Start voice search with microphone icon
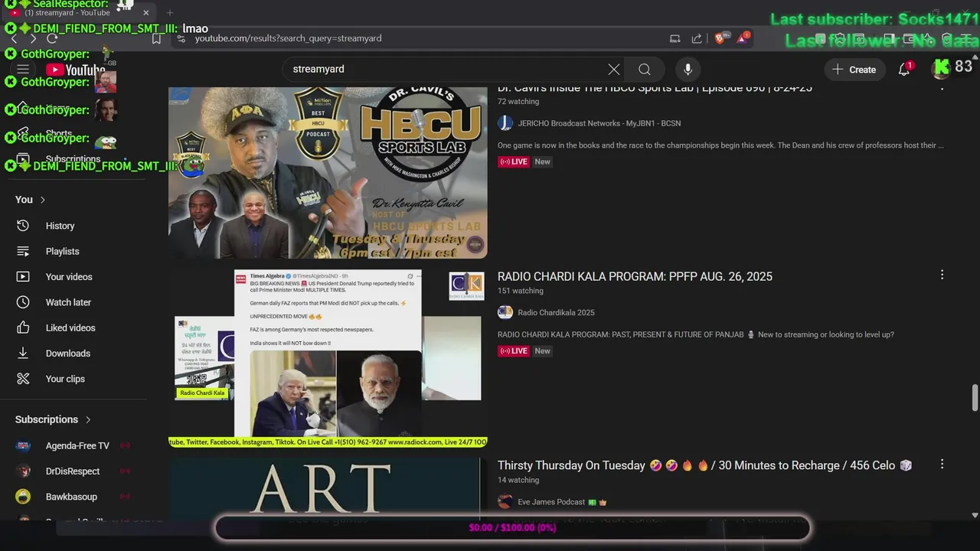This screenshot has height=551, width=980. [688, 70]
